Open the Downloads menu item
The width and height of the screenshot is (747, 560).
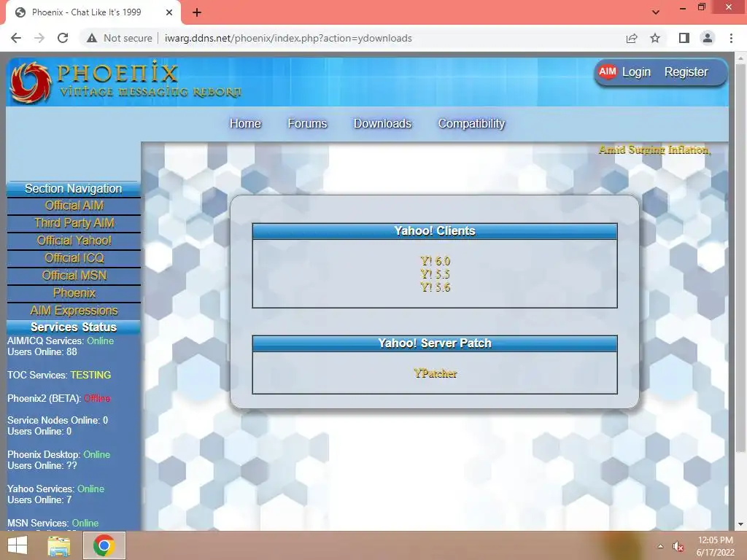coord(382,123)
